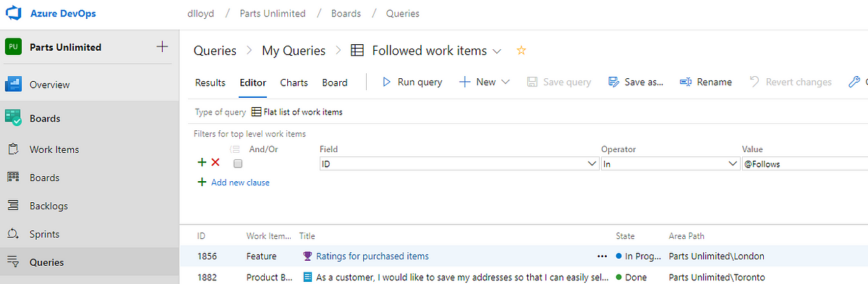
Task: Switch to the Results tab
Action: point(210,83)
